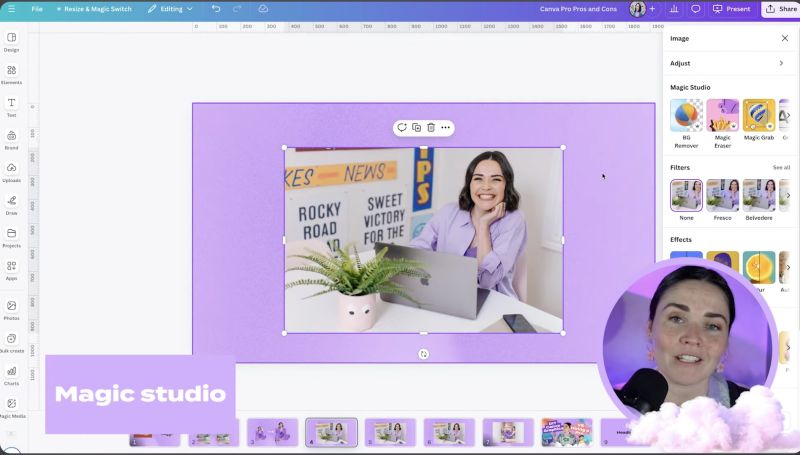Viewport: 800px width, 455px height.
Task: Open the Uploads sidebar tab
Action: point(11,172)
